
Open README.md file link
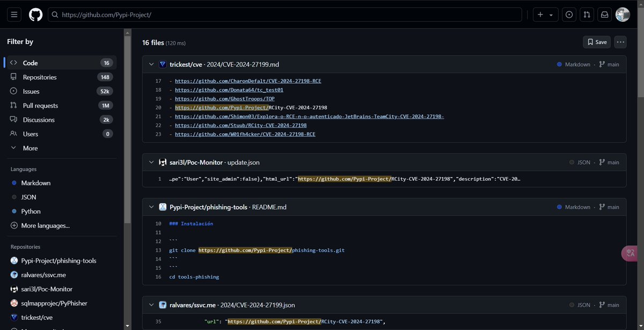click(269, 207)
